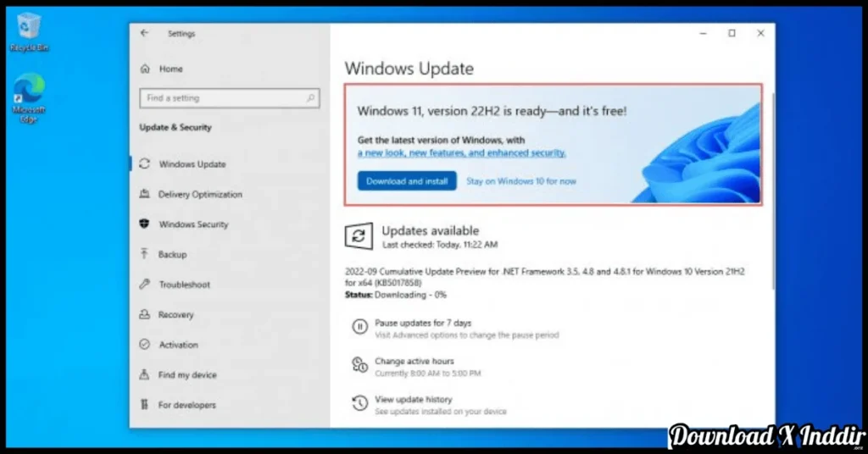Image resolution: width=868 pixels, height=454 pixels.
Task: Click Change active hours option
Action: 414,361
